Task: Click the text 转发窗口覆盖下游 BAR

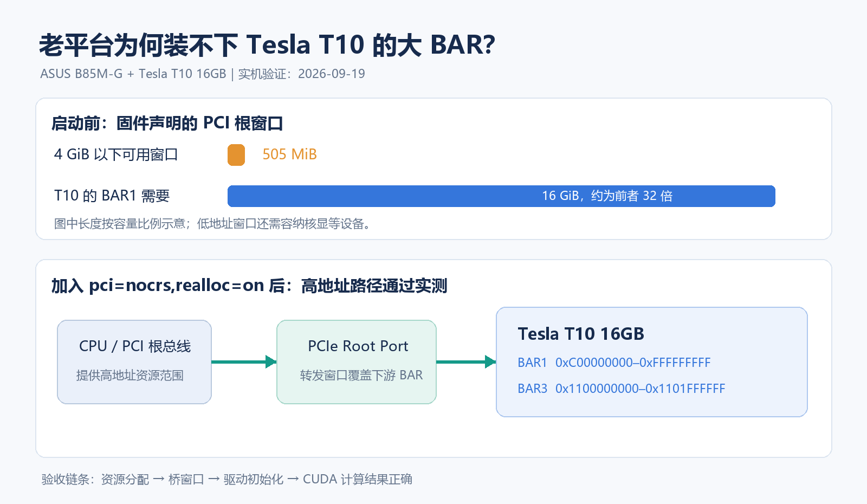Action: pos(361,376)
